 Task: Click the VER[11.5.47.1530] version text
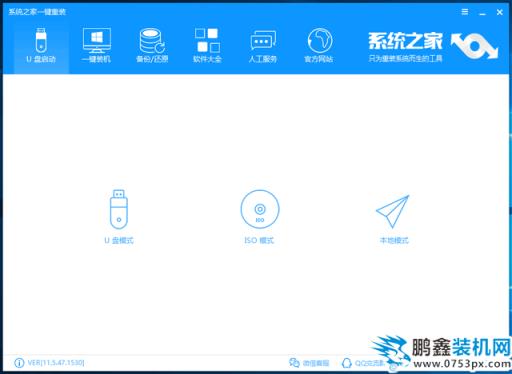(56, 363)
